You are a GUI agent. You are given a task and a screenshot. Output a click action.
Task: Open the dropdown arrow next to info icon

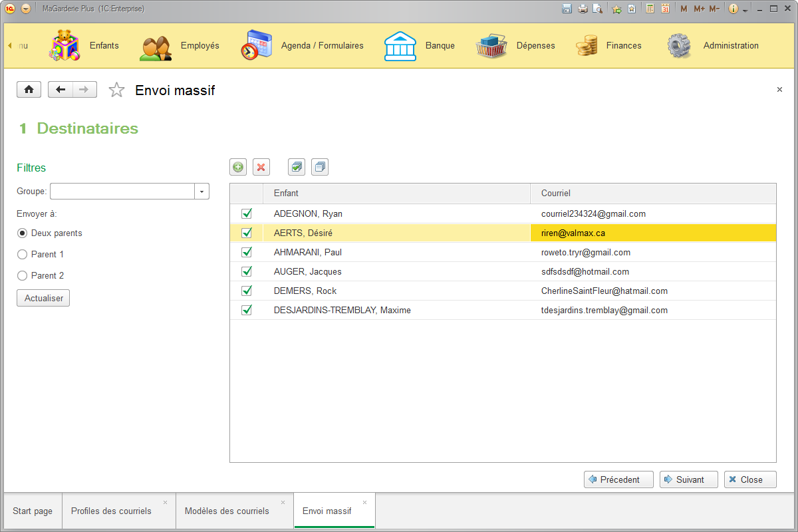[745, 10]
